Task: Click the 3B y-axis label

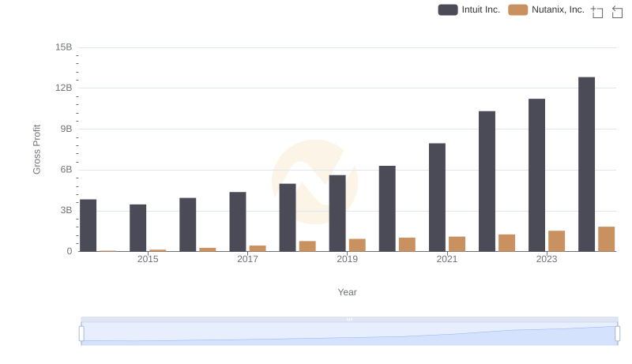Action: click(66, 211)
